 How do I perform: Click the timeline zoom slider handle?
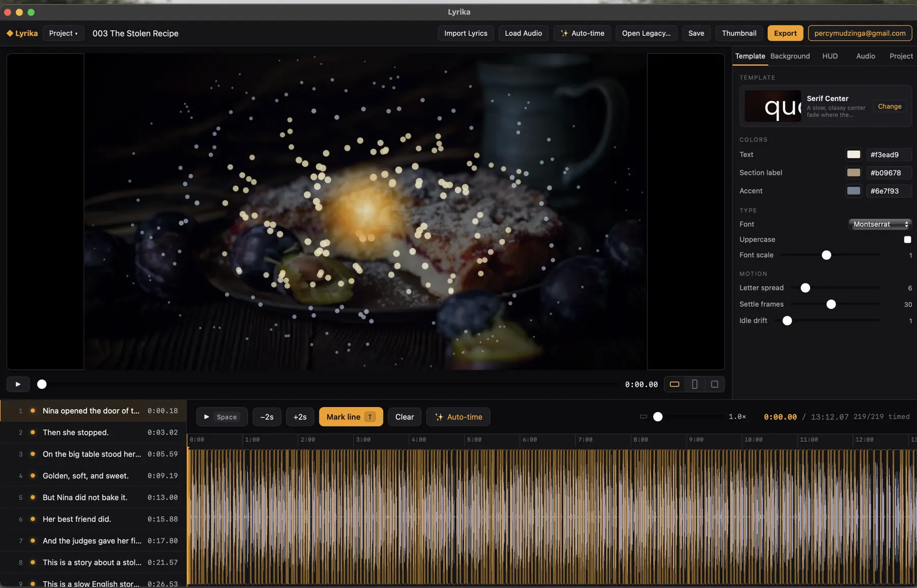[x=658, y=417]
